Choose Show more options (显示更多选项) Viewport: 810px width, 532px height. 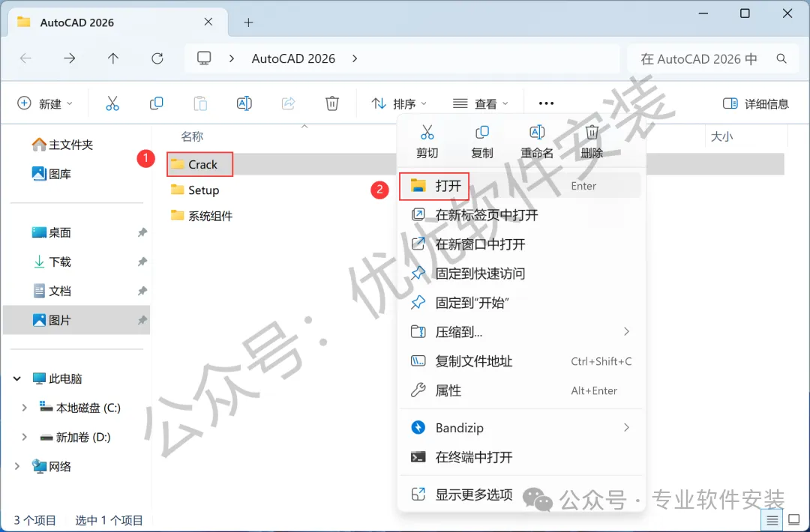pos(520,495)
